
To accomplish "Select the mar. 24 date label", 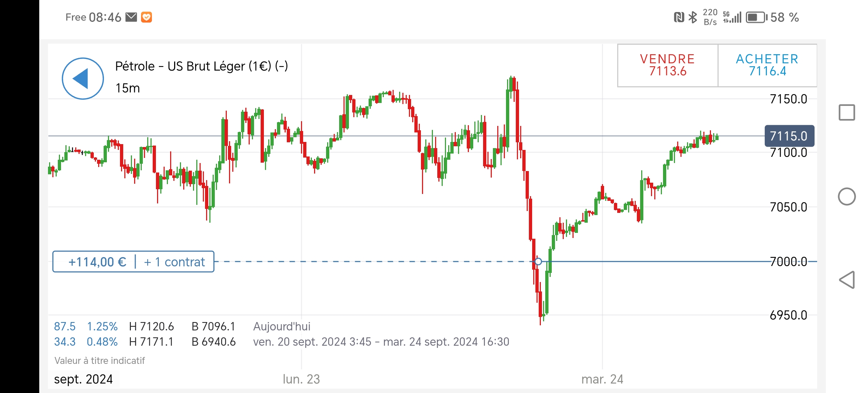I will (602, 379).
